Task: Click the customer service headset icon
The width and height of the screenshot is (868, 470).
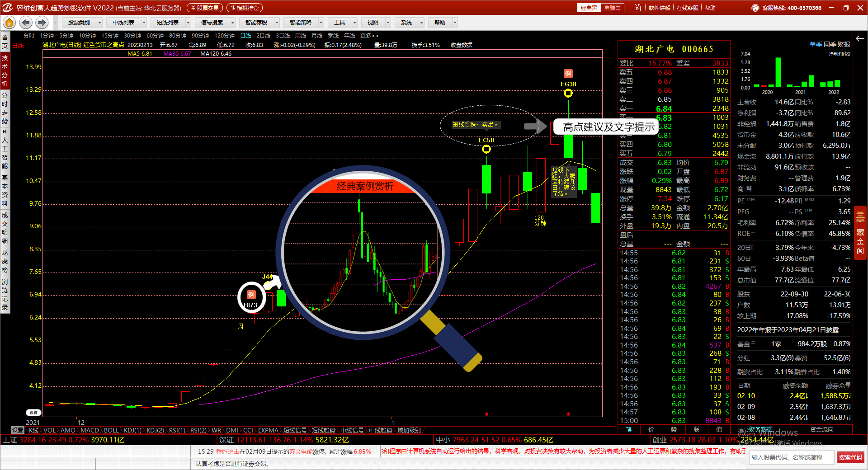Action: point(755,8)
